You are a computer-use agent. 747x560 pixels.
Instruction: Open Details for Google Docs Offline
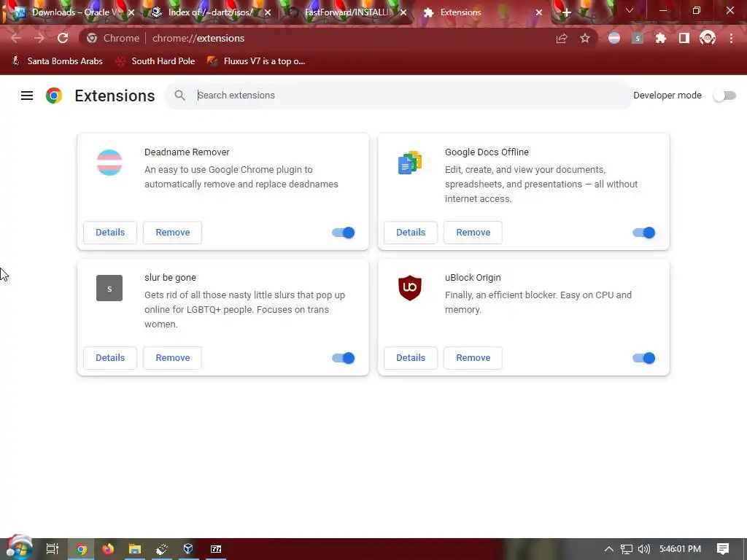click(x=411, y=233)
